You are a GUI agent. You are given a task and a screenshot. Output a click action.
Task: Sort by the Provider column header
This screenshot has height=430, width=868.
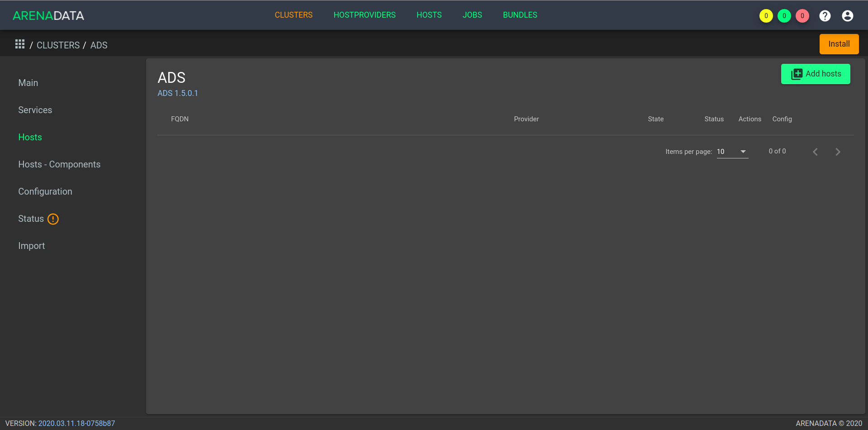click(526, 119)
